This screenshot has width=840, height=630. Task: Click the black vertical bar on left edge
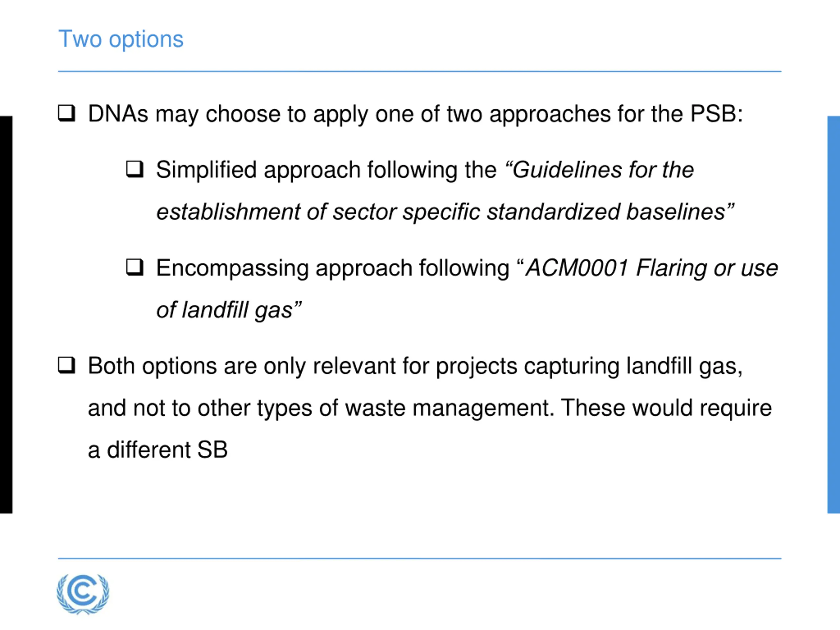point(6,314)
